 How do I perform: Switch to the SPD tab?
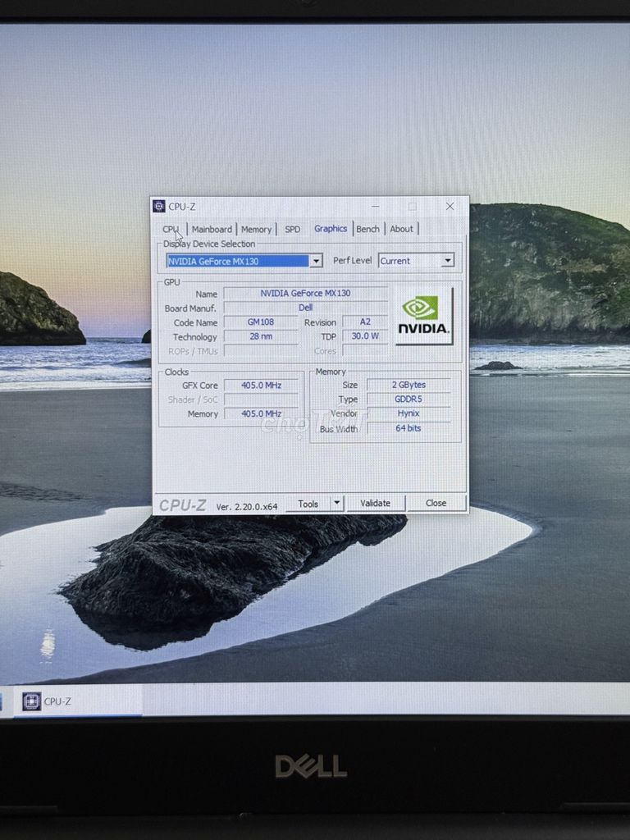pos(293,230)
